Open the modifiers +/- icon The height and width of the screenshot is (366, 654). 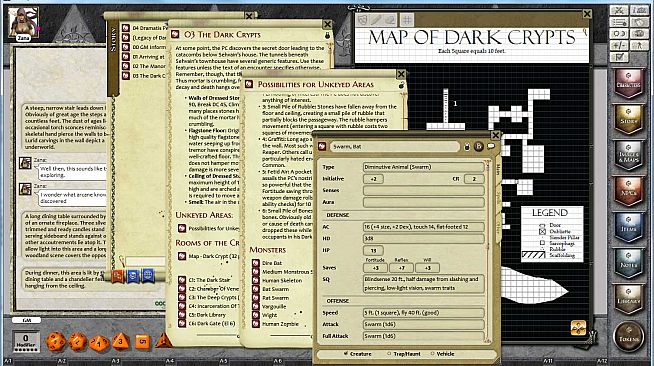point(619,45)
